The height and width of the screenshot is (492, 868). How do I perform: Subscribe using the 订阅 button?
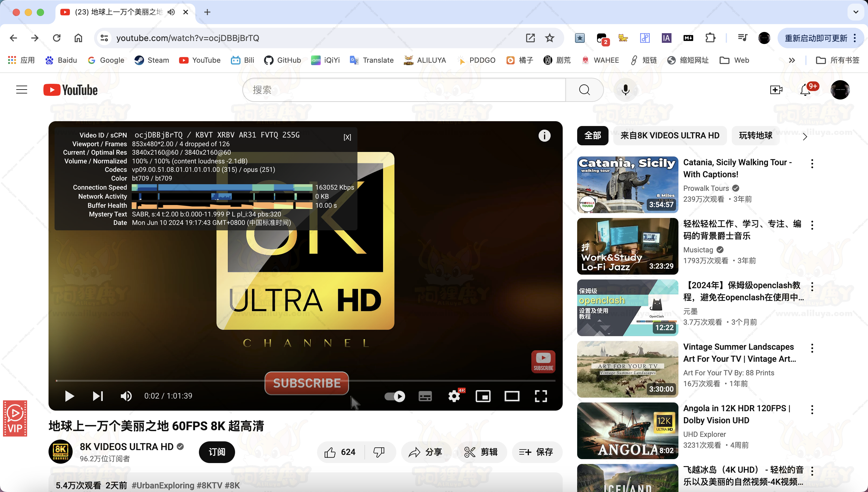click(217, 452)
